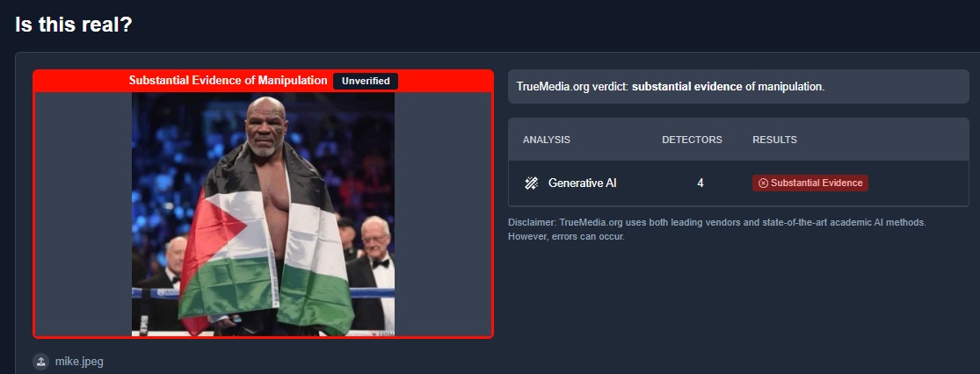The height and width of the screenshot is (374, 980).
Task: Click the magic wand Generative AI icon
Action: (531, 183)
